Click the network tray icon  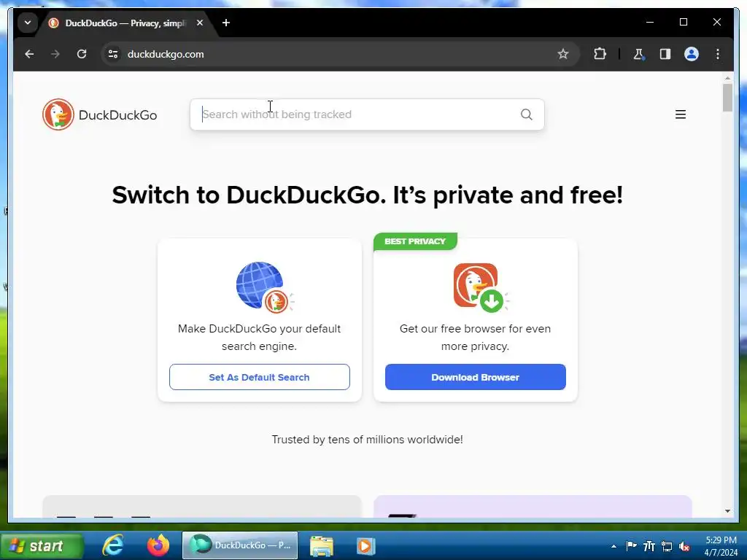click(x=667, y=546)
